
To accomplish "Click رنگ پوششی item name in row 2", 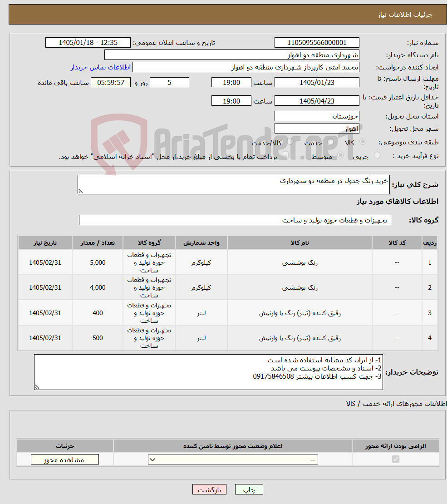I will tap(300, 288).
